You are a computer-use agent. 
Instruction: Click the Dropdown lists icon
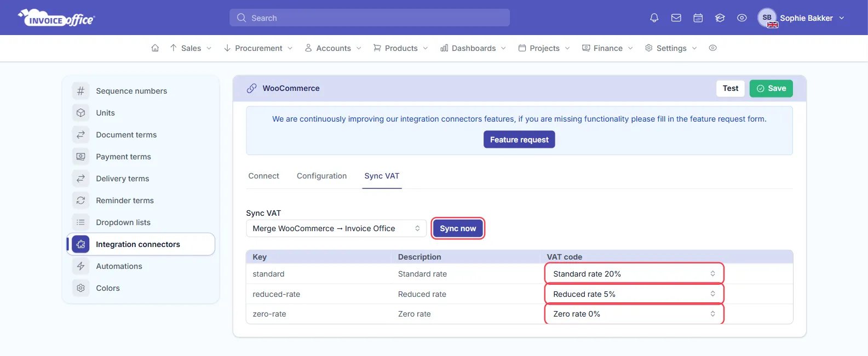[x=81, y=222]
